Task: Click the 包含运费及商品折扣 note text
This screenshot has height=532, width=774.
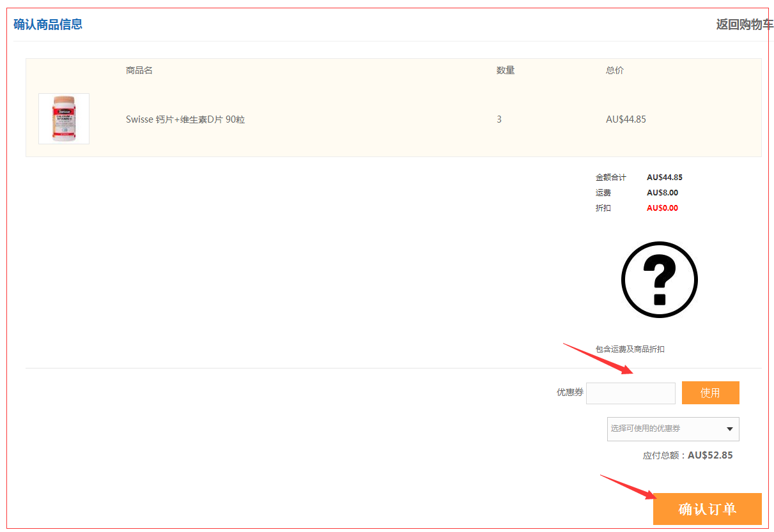Action: coord(630,349)
